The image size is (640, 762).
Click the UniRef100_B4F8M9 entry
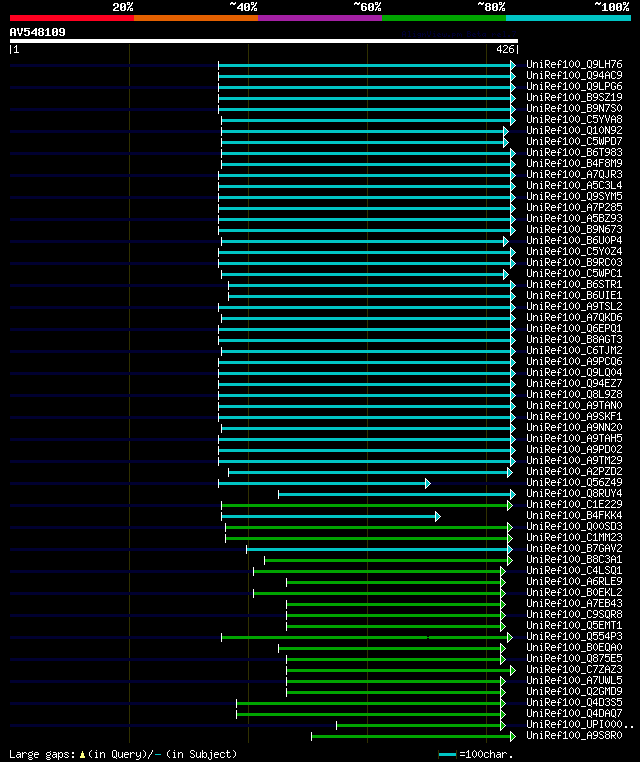tap(574, 163)
